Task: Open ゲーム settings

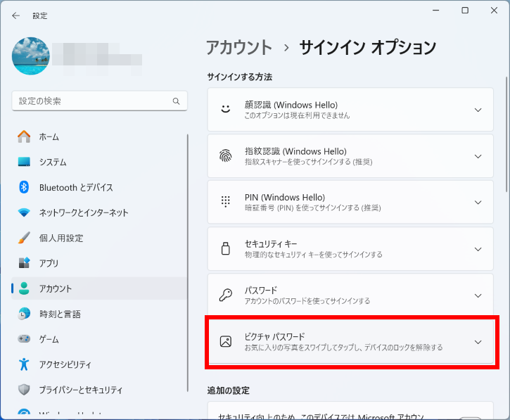Action: click(99, 339)
